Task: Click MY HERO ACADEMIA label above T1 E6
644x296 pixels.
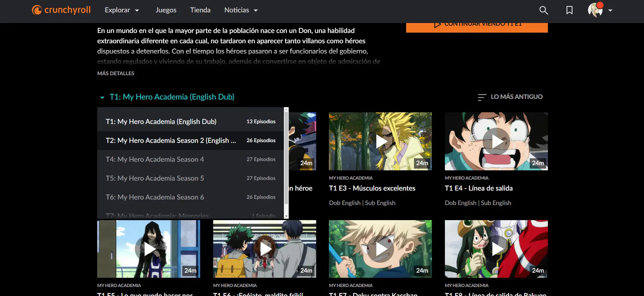Action: [x=235, y=285]
